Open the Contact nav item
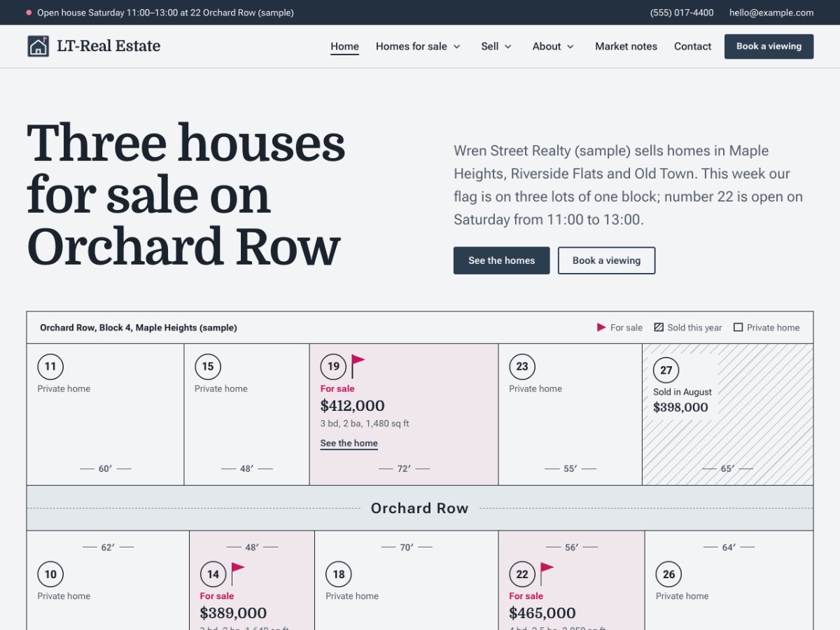This screenshot has width=840, height=630. pyautogui.click(x=692, y=46)
